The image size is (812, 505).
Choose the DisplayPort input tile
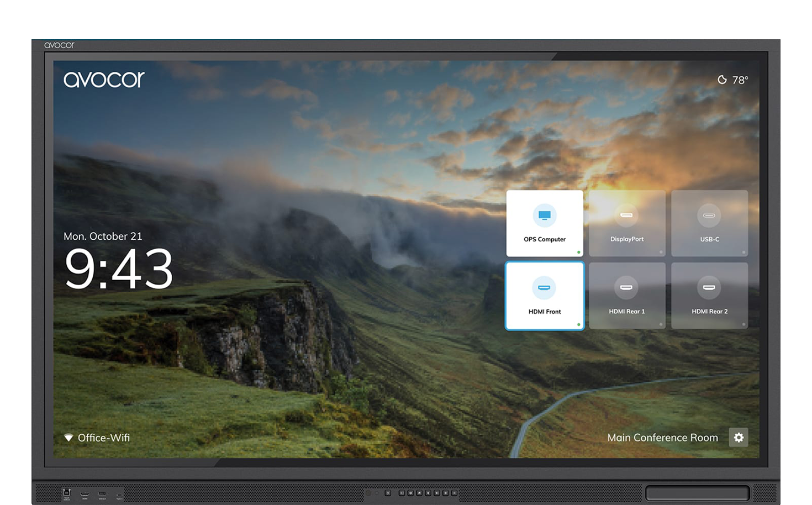[627, 223]
